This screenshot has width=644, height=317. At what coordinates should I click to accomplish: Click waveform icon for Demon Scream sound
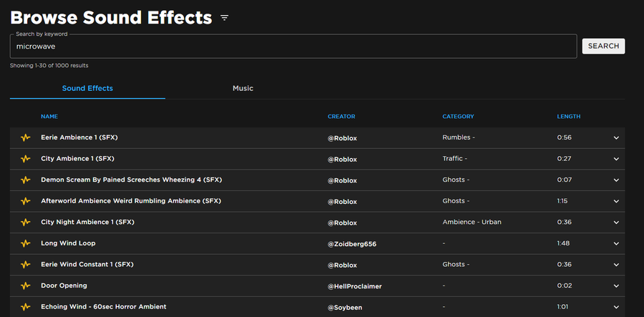26,180
